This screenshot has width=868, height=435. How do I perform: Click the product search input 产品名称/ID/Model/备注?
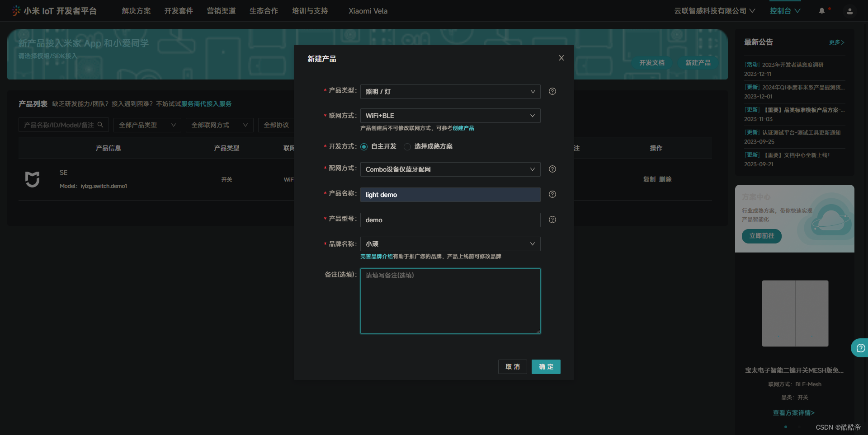point(64,125)
